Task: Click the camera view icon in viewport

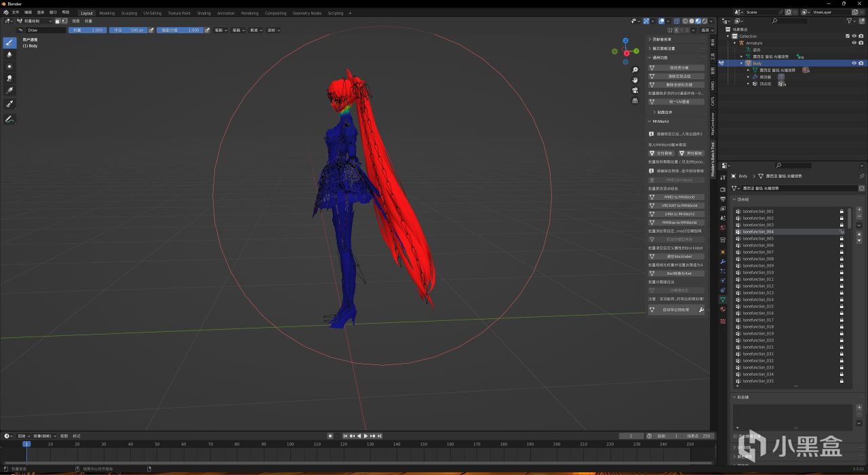Action: pos(635,90)
